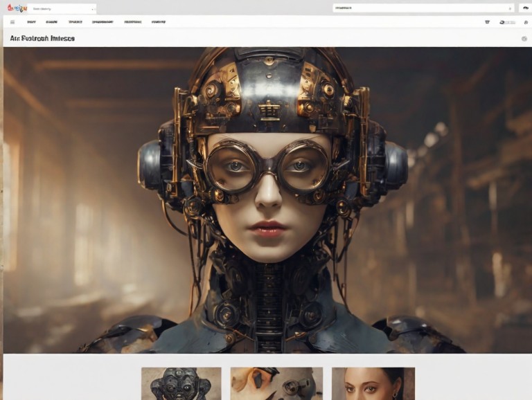Image resolution: width=532 pixels, height=400 pixels.
Task: Open the fourth text item in the navigation bar
Action: pyautogui.click(x=103, y=22)
